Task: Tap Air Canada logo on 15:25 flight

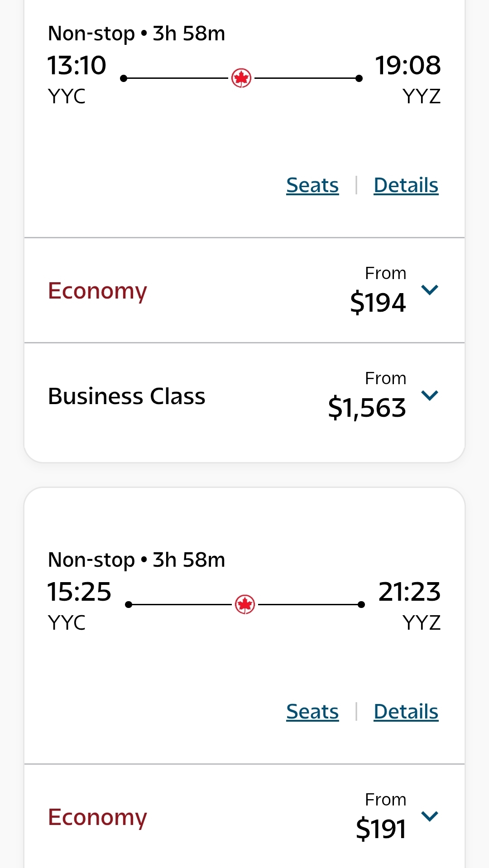Action: (x=245, y=604)
